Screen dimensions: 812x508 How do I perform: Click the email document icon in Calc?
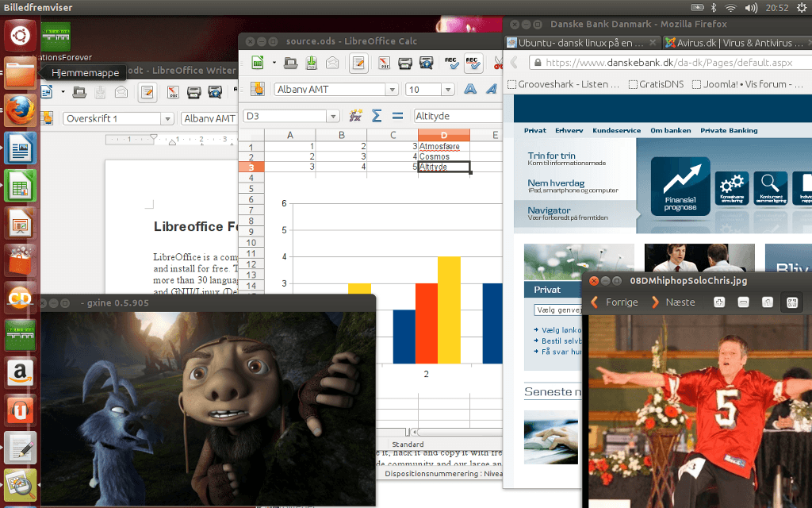332,63
